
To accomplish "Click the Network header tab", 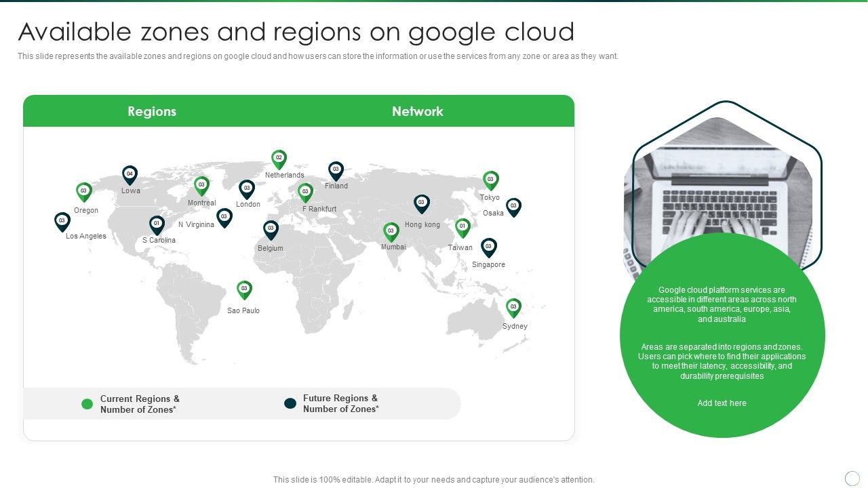I will [x=418, y=111].
